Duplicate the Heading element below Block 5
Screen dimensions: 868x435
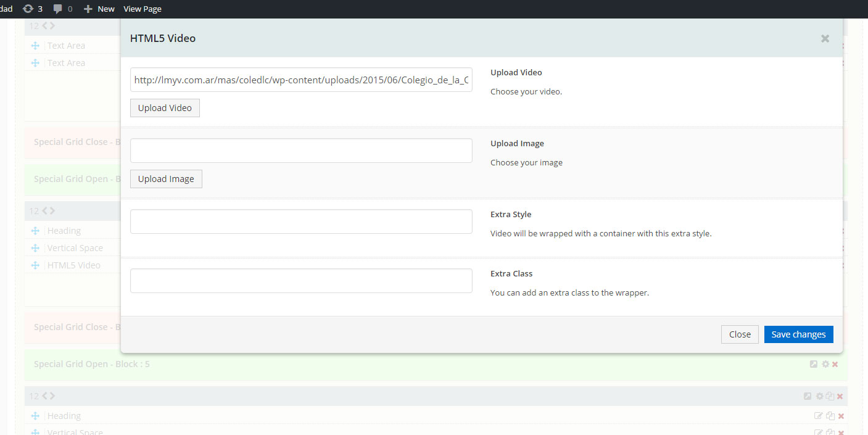pyautogui.click(x=830, y=416)
